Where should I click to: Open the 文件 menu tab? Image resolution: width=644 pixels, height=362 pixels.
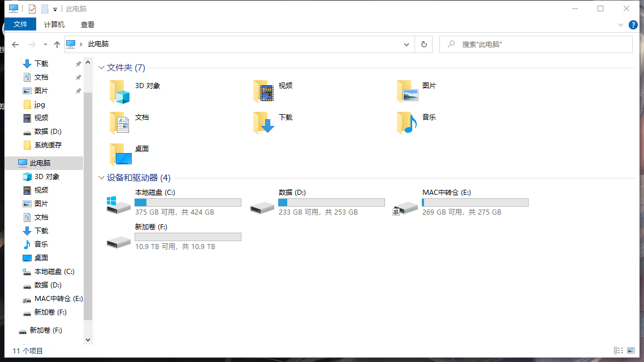click(x=20, y=24)
